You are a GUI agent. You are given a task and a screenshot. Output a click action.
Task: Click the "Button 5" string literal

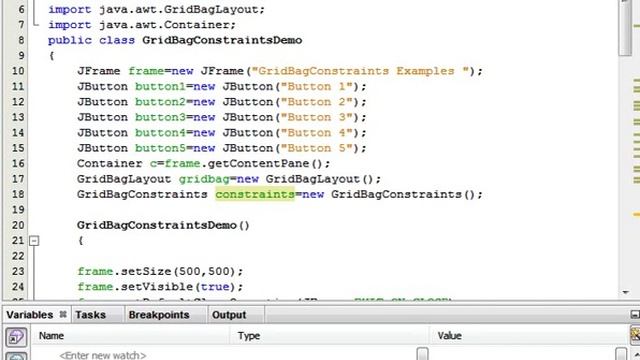click(x=316, y=148)
